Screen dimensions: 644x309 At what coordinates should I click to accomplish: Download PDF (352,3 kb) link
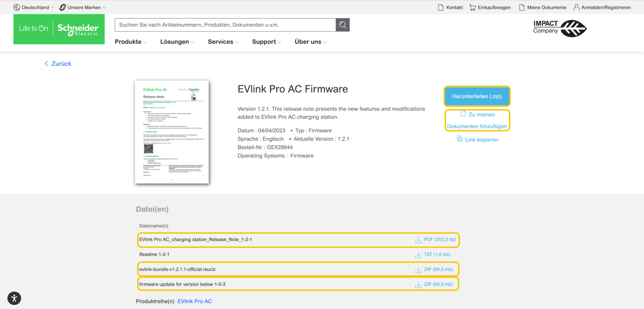(440, 240)
